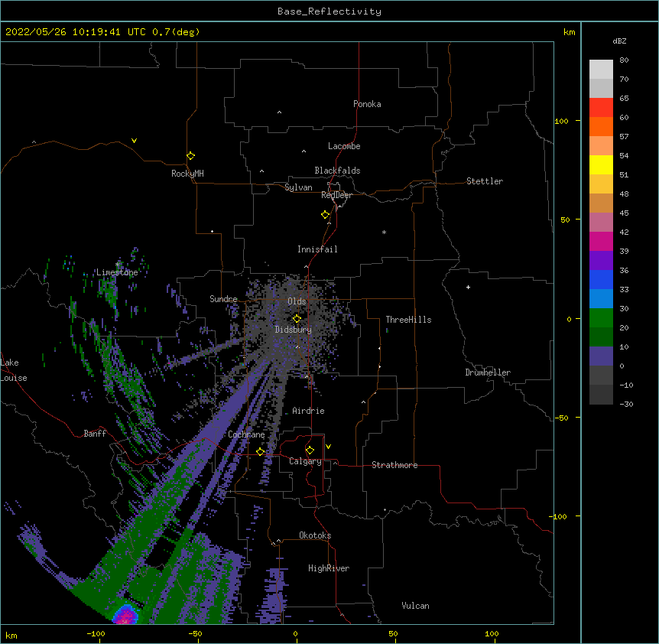
Task: Click the yellow diamond marker below Cochrane
Action: [x=260, y=452]
